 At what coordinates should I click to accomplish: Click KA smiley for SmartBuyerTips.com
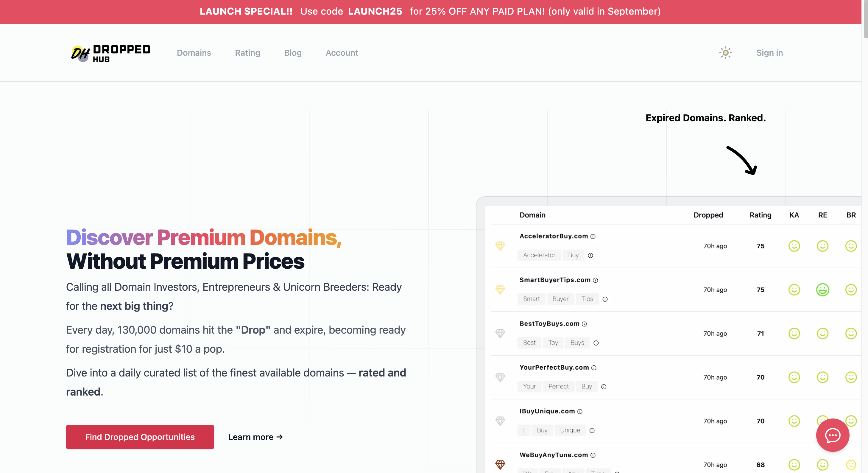coord(794,290)
